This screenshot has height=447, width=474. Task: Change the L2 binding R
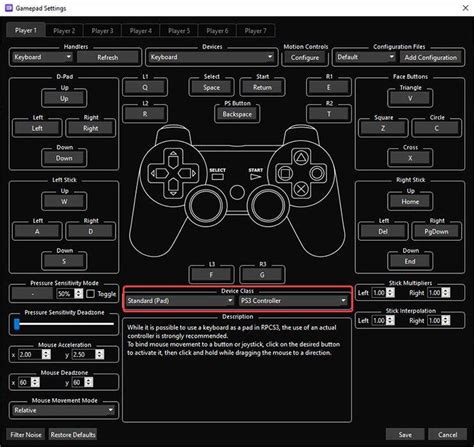tap(145, 114)
